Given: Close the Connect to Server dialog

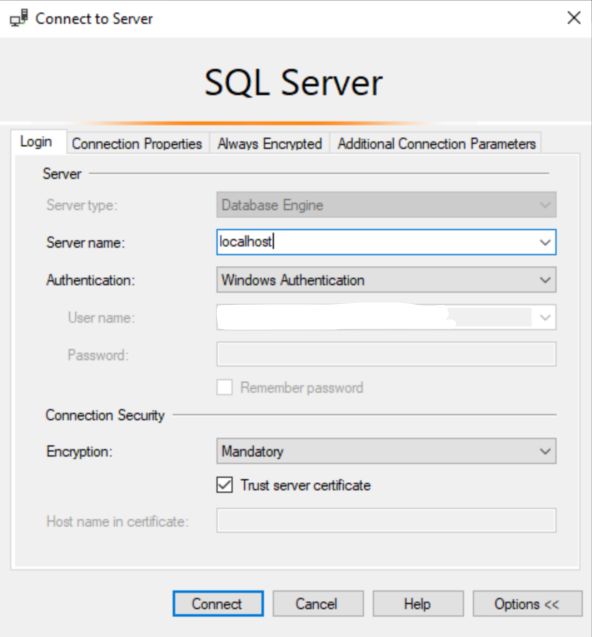Looking at the screenshot, I should 574,18.
